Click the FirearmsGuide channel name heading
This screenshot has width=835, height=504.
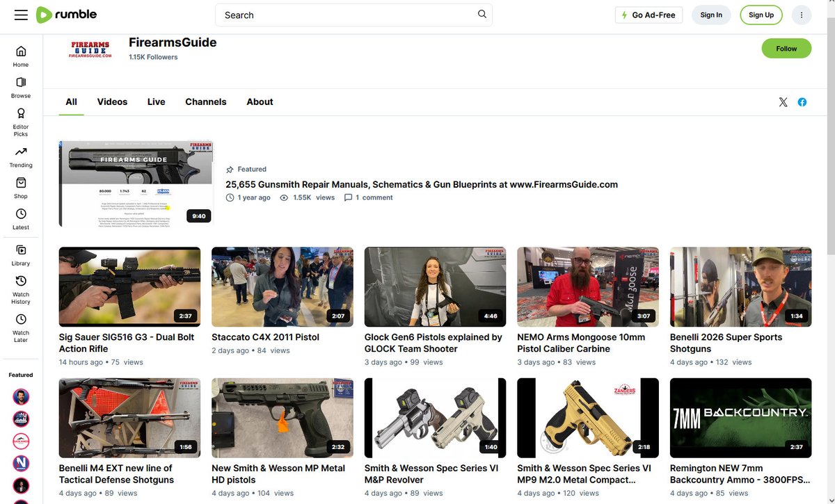pyautogui.click(x=173, y=42)
